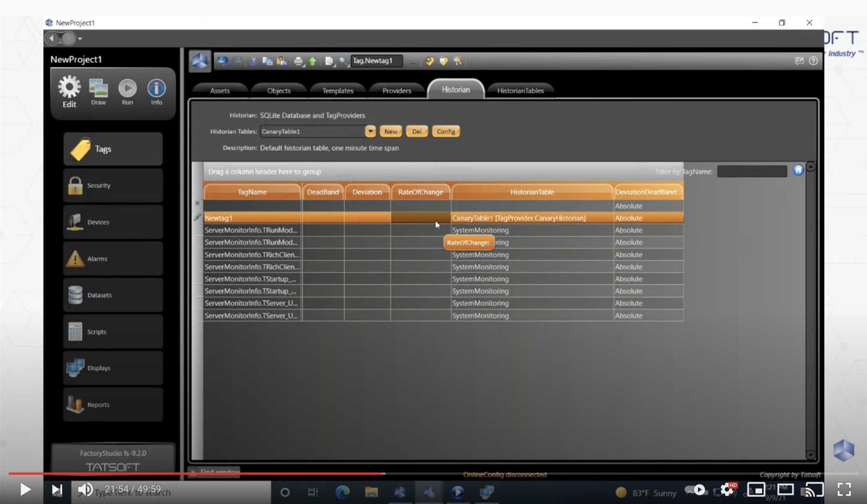
Task: Clear the TagName filter icon
Action: tap(798, 170)
